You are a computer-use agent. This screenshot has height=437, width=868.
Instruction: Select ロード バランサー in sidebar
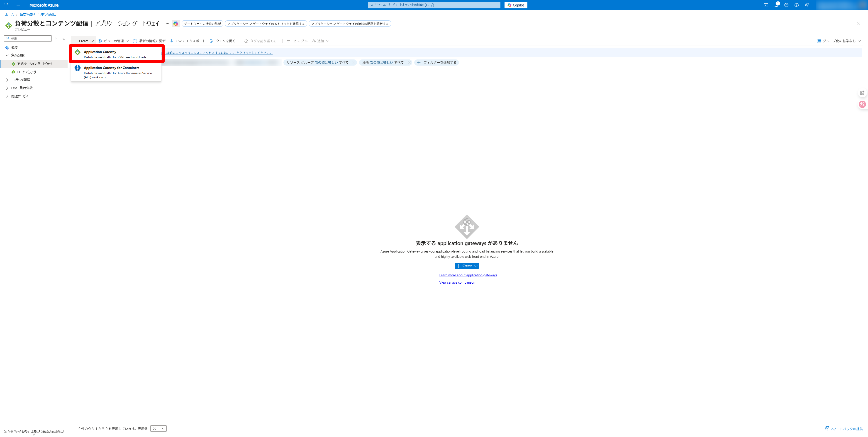[28, 72]
